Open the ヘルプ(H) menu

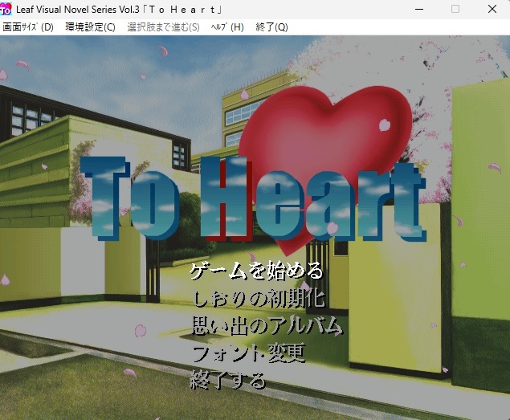pyautogui.click(x=227, y=27)
